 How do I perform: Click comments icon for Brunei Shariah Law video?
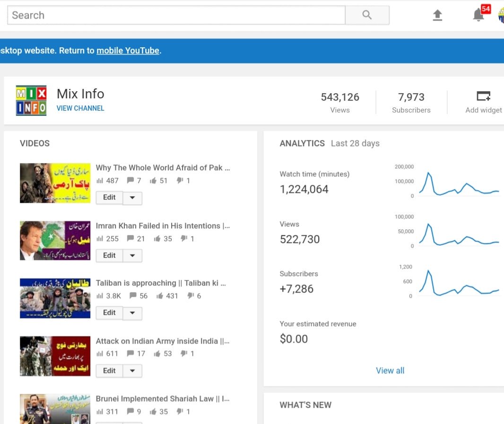[x=130, y=411]
